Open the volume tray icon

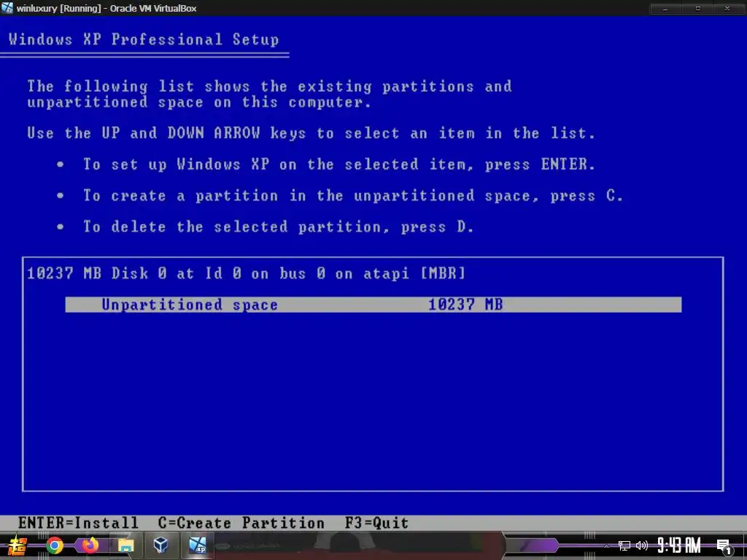point(642,545)
